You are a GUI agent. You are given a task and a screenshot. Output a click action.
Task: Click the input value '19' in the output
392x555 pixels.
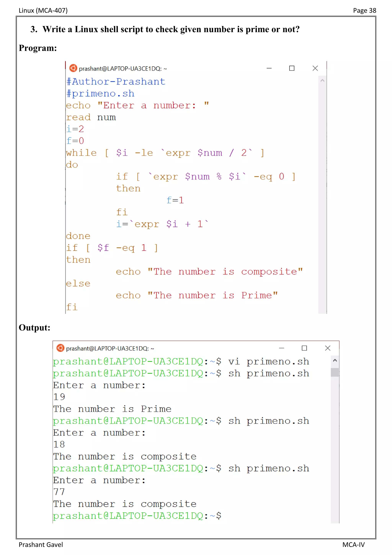click(59, 397)
